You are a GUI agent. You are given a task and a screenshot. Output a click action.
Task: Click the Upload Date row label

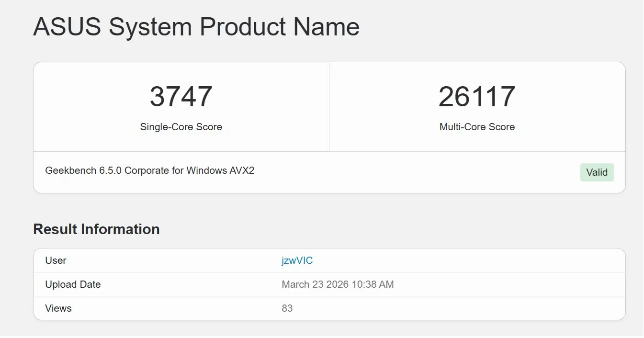point(73,284)
